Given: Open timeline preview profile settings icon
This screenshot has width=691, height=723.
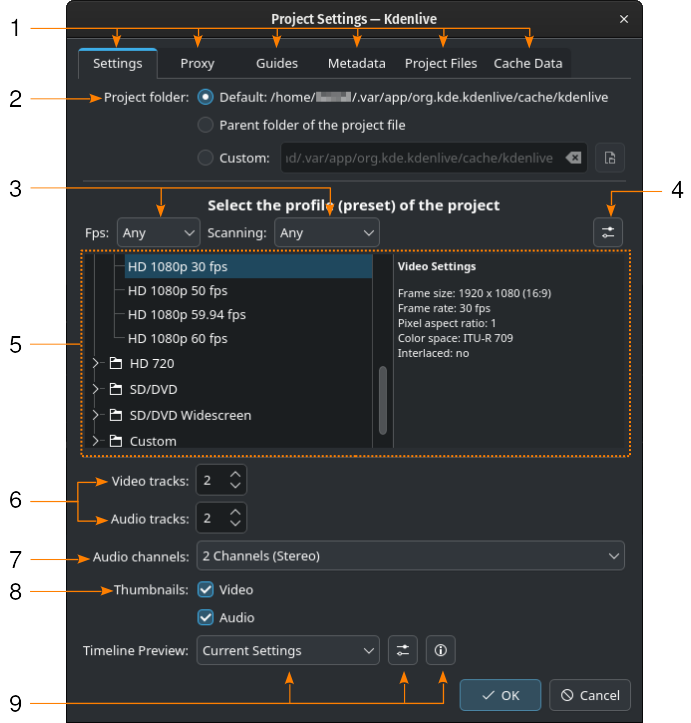Looking at the screenshot, I should tap(403, 650).
